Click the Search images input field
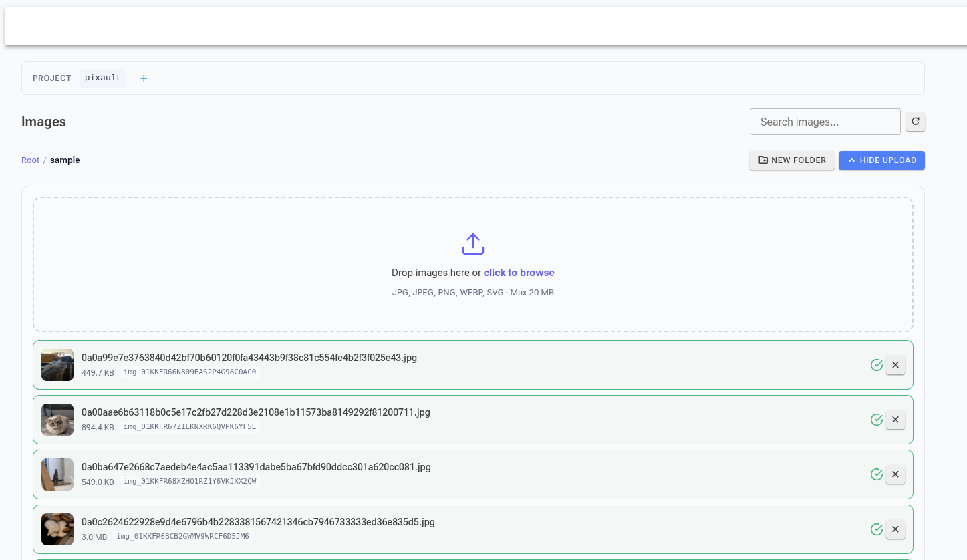Viewport: 967px width, 560px height. tap(825, 122)
